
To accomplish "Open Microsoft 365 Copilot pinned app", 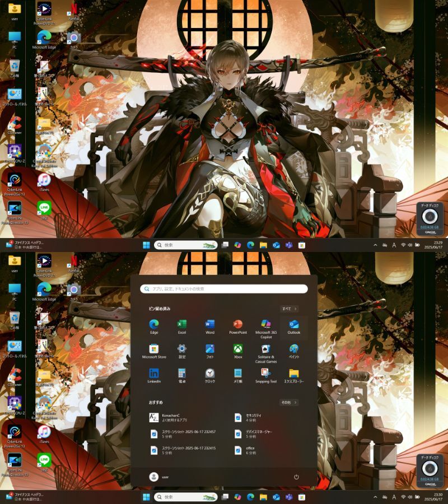I will 266,329.
